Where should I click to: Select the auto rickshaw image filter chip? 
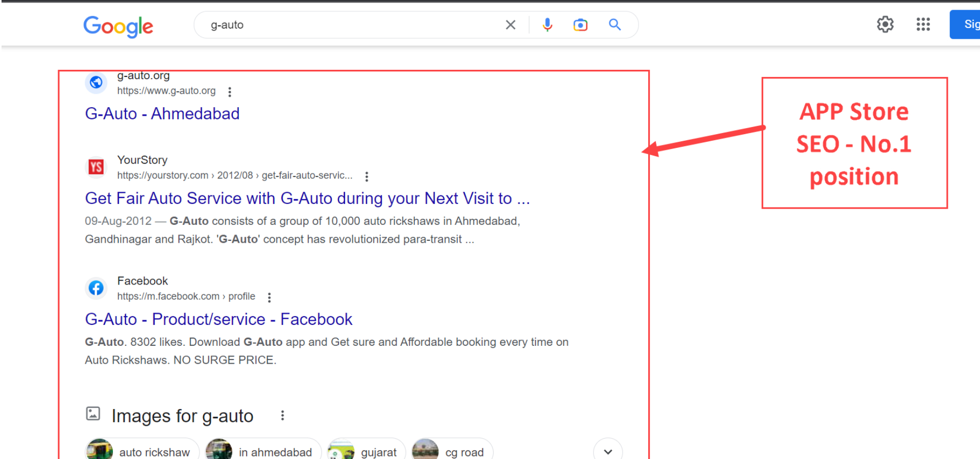[x=142, y=451]
